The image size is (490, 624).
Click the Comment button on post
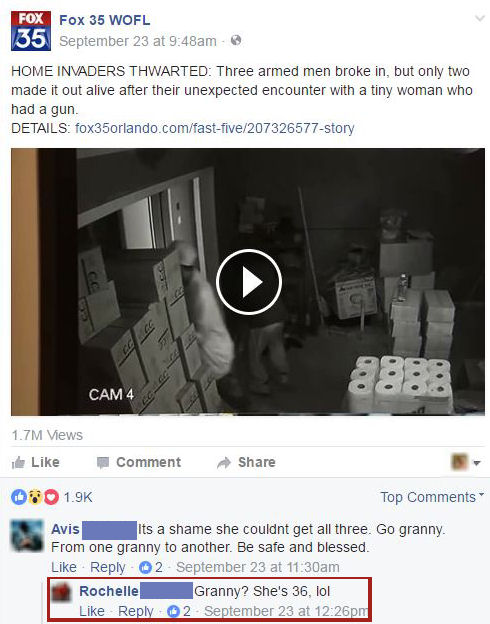[x=139, y=462]
